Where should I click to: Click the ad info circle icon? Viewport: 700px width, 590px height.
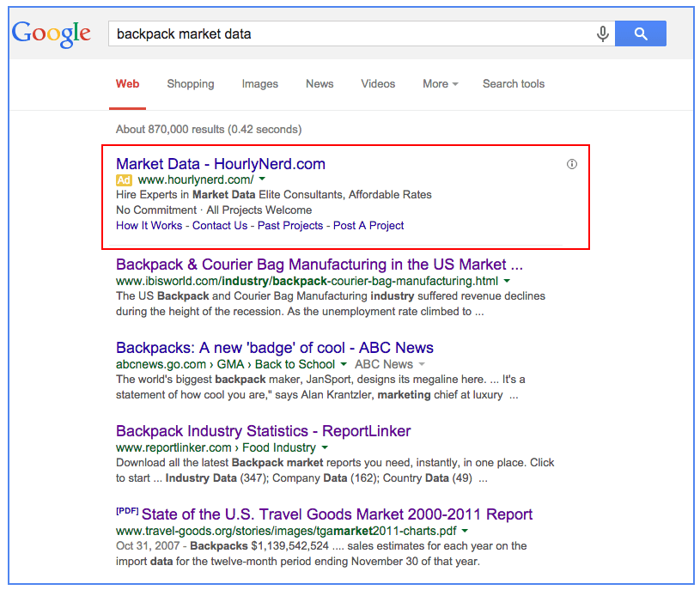click(572, 164)
